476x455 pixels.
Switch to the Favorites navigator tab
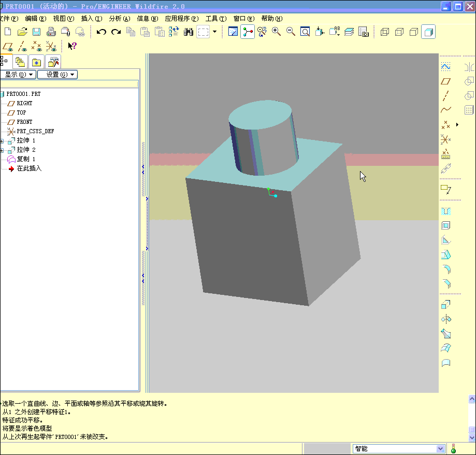coord(36,62)
